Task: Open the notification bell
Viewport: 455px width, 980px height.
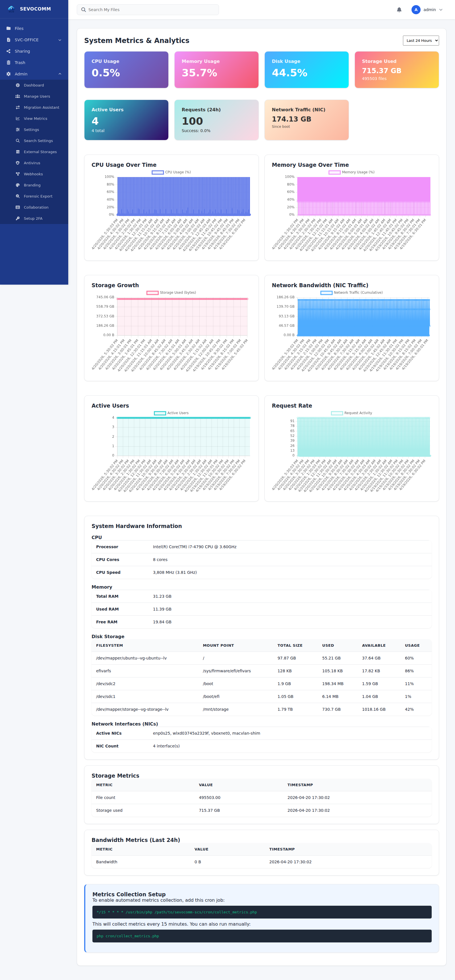Action: pos(399,9)
